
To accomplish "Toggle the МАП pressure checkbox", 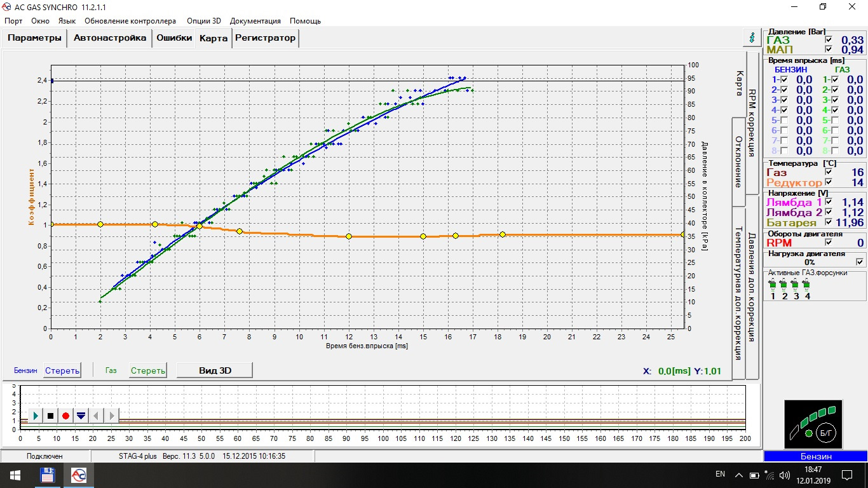I will [829, 49].
